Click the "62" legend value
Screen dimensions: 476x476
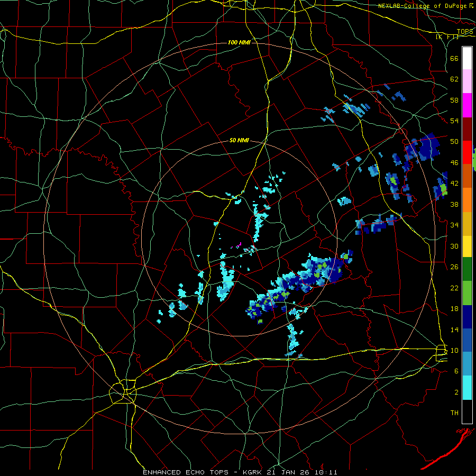click(454, 79)
